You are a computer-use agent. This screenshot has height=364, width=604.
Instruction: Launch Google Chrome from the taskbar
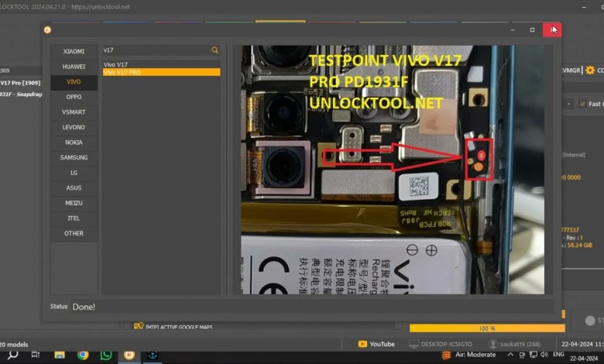point(82,355)
